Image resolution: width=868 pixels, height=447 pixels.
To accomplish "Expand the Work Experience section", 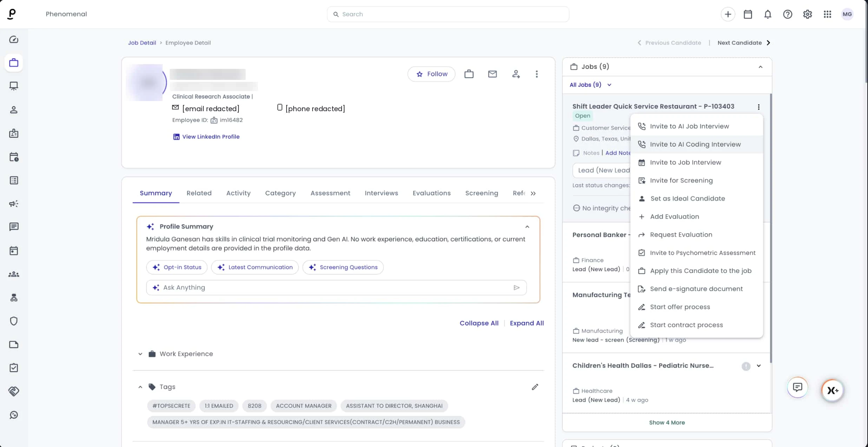I will click(x=140, y=354).
